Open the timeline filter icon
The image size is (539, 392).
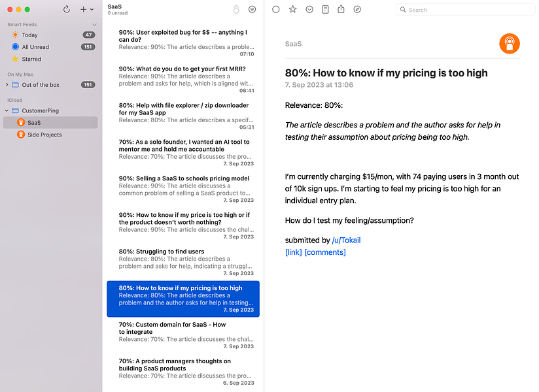click(x=252, y=10)
